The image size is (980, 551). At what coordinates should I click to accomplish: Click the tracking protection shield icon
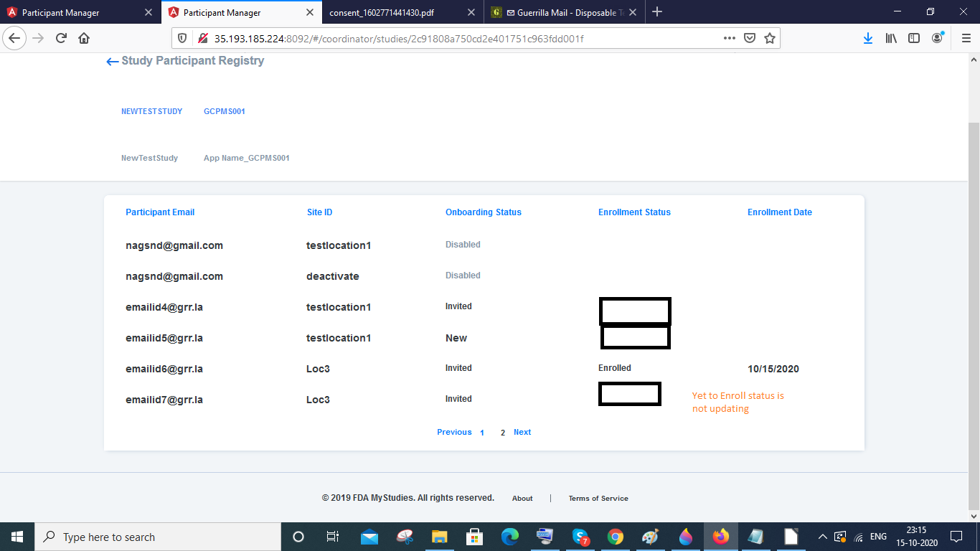point(181,37)
